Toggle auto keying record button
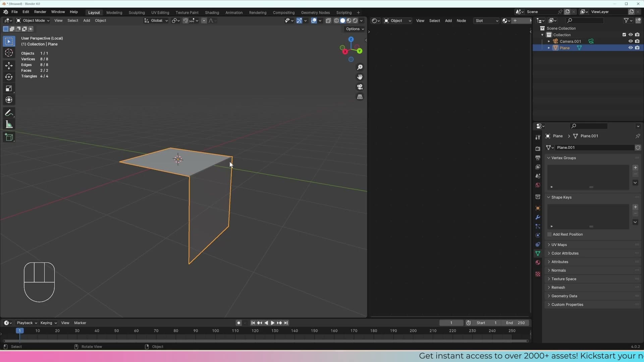The image size is (644, 362). (238, 323)
